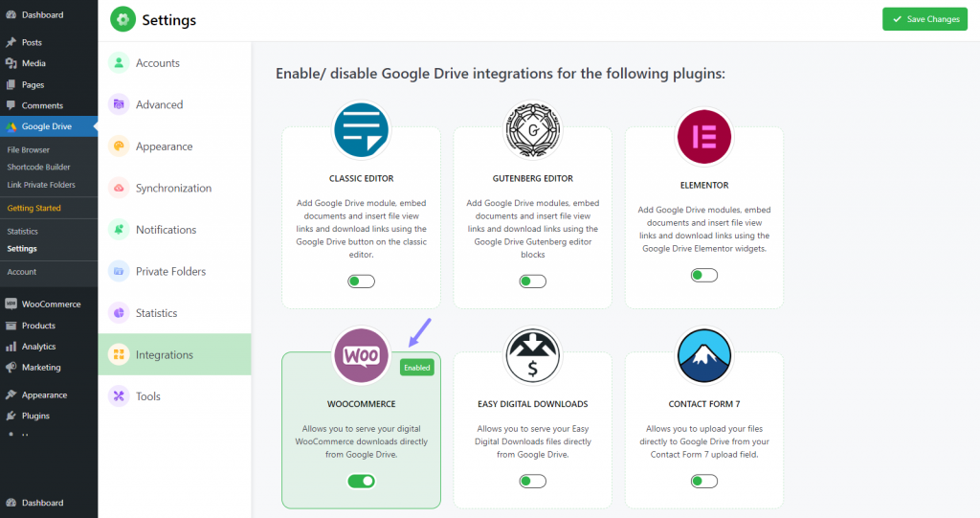Image resolution: width=980 pixels, height=518 pixels.
Task: Open the Advanced settings tab
Action: (x=174, y=104)
